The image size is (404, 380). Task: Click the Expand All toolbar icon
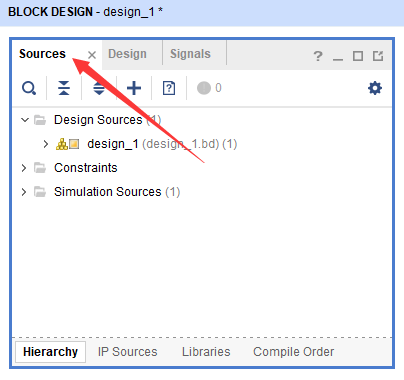pos(99,88)
